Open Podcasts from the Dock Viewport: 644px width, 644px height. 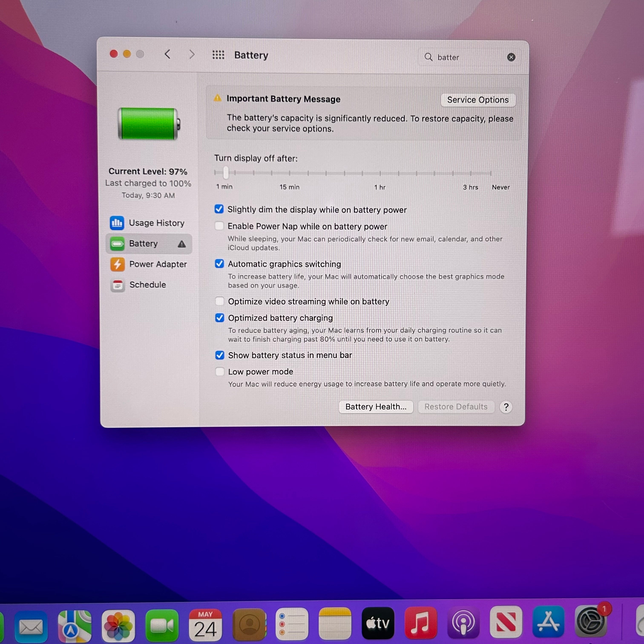[x=463, y=622]
